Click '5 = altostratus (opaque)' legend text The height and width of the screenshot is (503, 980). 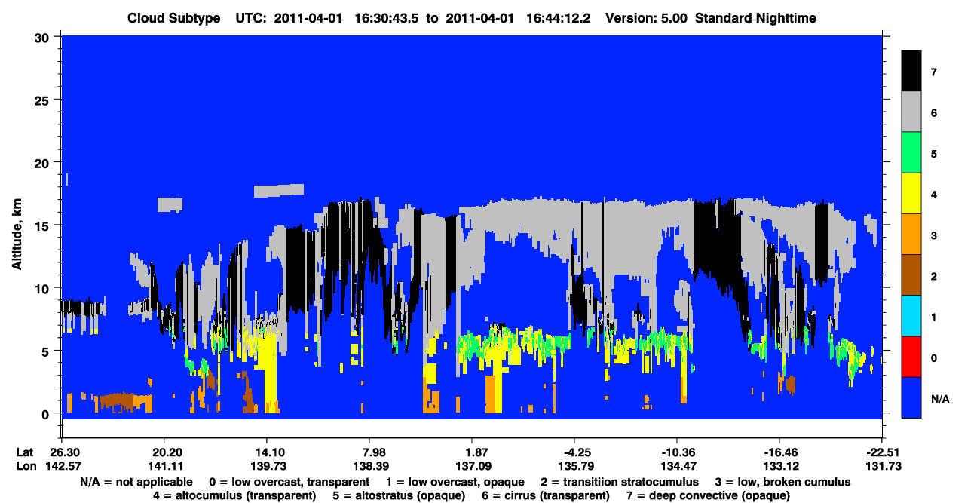click(x=398, y=495)
